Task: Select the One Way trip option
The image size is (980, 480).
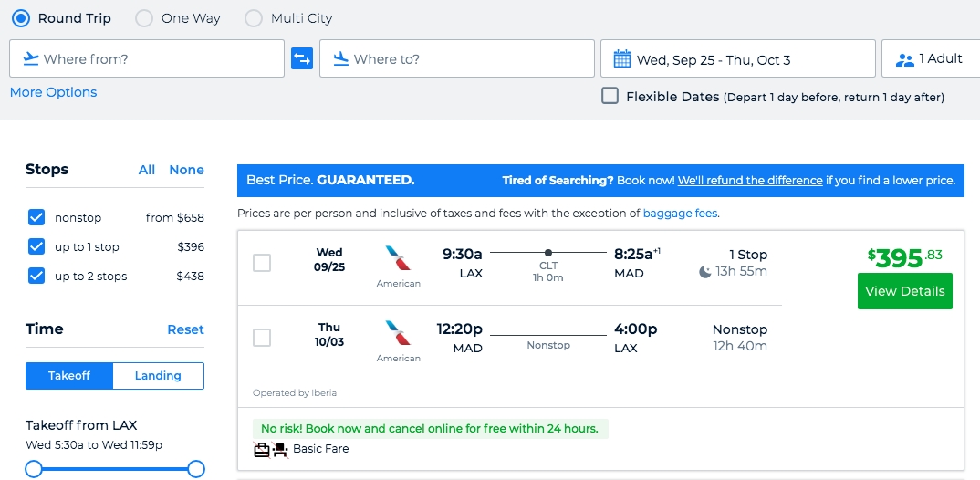Action: (x=144, y=18)
